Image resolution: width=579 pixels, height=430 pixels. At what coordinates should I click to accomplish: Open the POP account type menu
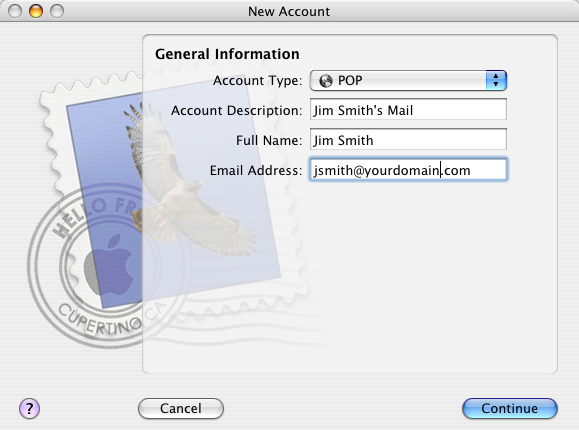408,80
